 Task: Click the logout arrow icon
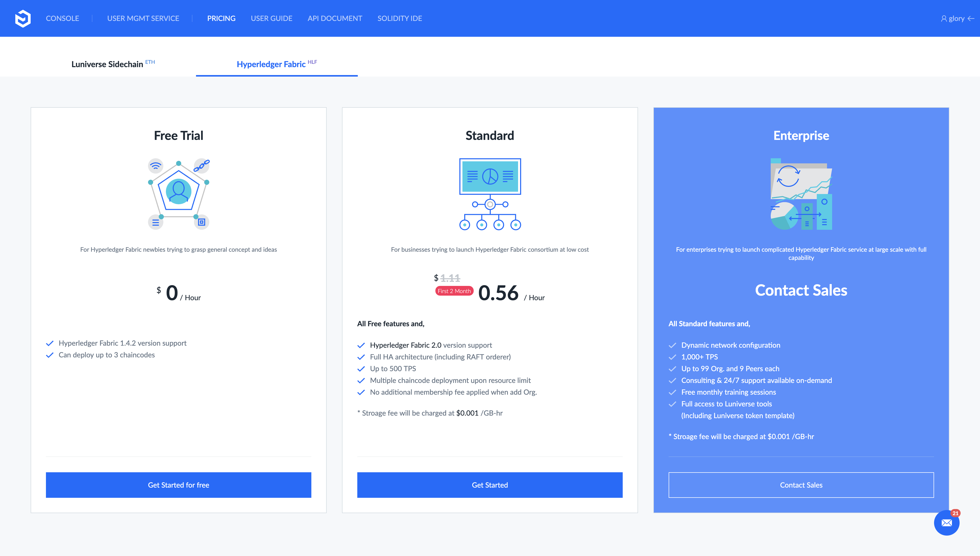pos(971,18)
